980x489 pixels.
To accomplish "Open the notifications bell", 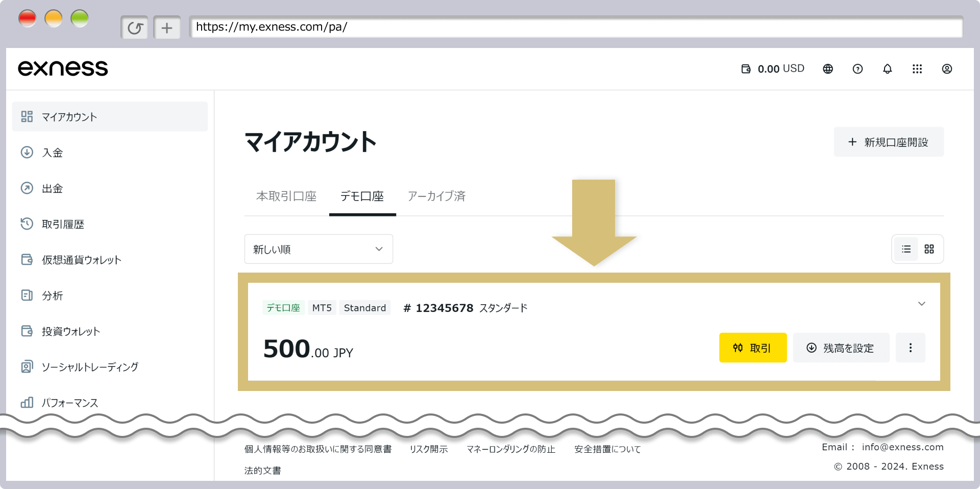I will pyautogui.click(x=888, y=69).
